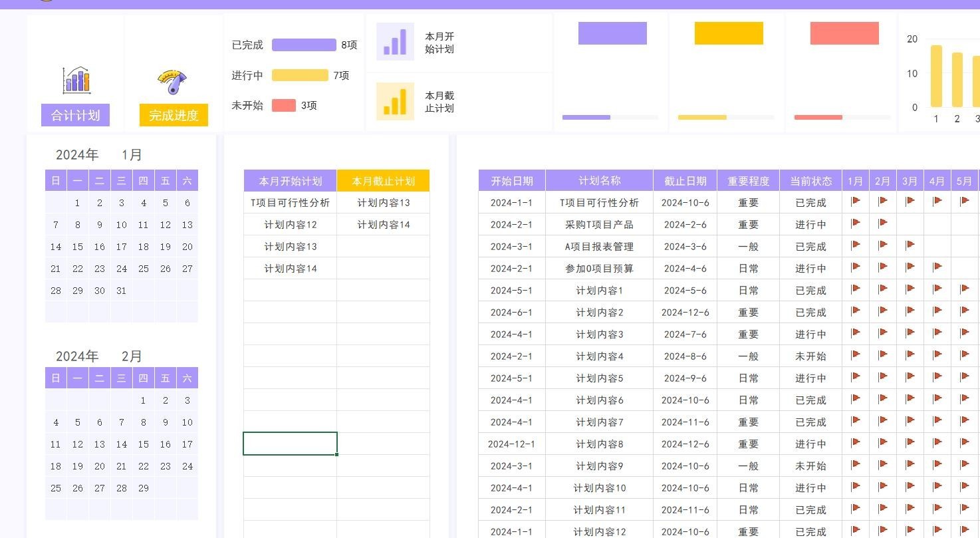
Task: Click the 1月 flag in 计划内容2 row
Action: [856, 311]
